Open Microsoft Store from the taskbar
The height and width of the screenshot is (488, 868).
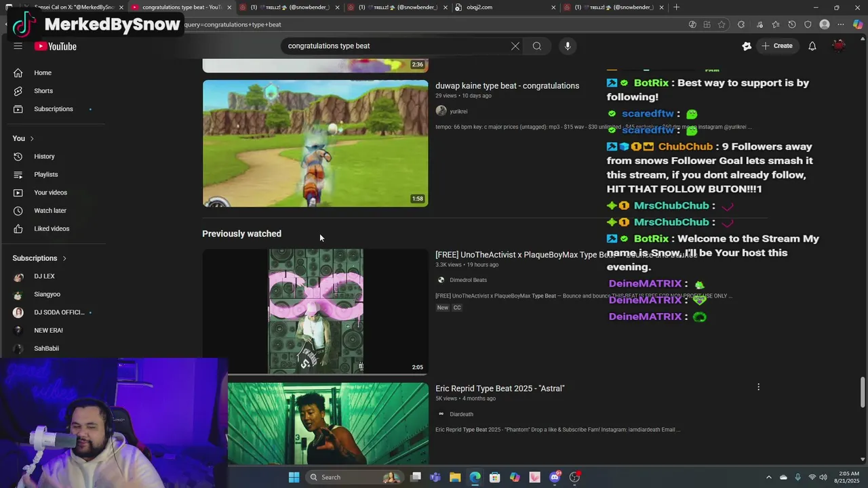(x=495, y=477)
